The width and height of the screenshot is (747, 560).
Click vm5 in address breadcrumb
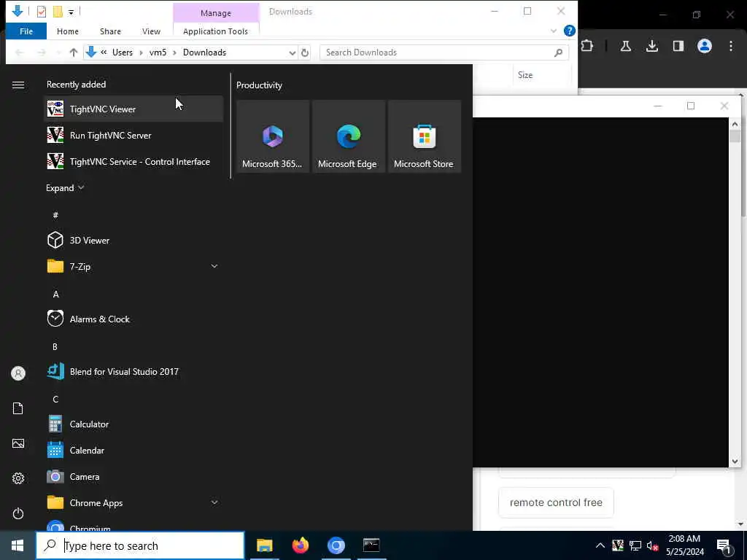[x=158, y=52]
